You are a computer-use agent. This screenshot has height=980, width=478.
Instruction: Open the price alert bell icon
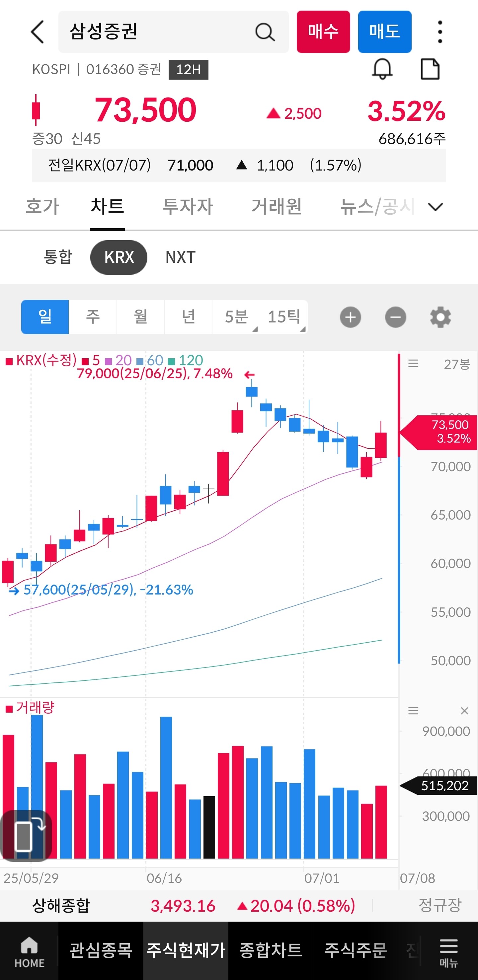(x=382, y=69)
